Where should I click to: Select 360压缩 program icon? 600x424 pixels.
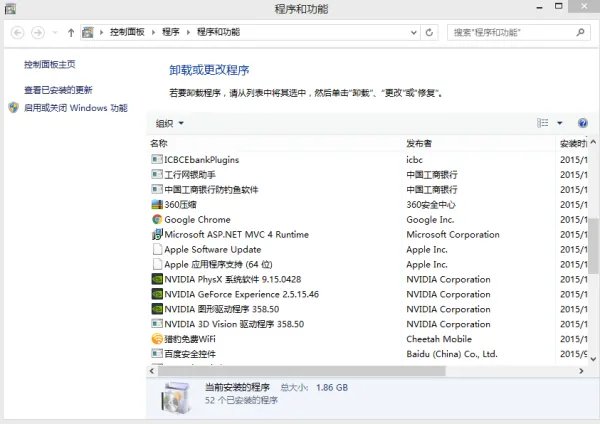click(x=157, y=204)
